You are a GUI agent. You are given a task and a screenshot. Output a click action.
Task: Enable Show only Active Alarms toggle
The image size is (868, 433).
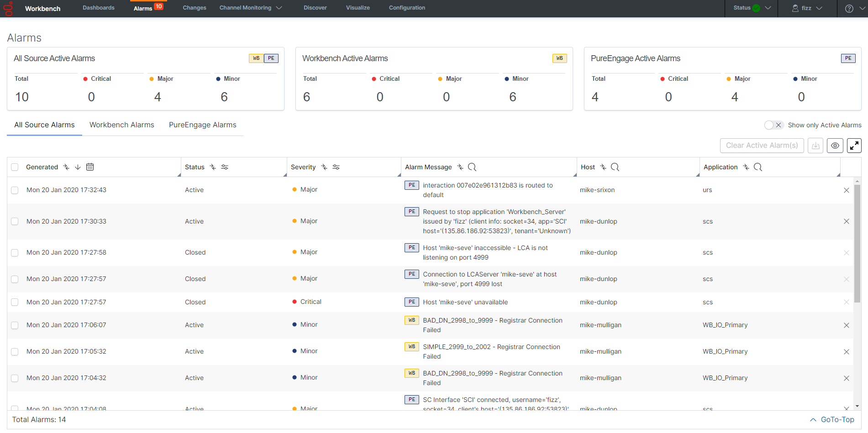point(774,125)
